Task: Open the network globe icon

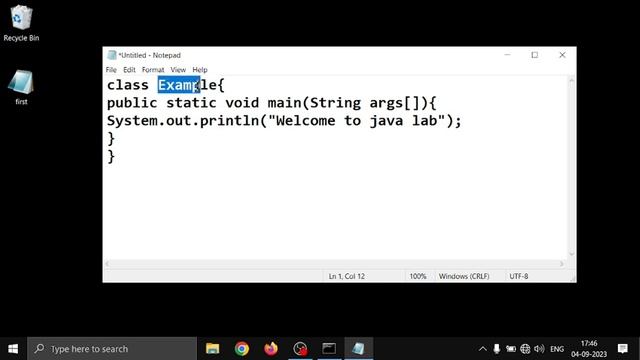Action: pos(525,349)
